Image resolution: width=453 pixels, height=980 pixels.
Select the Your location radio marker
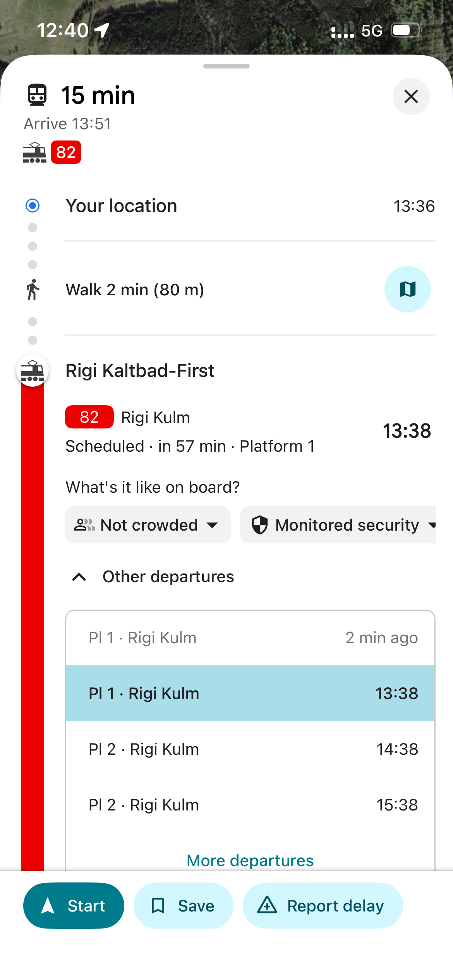[33, 206]
